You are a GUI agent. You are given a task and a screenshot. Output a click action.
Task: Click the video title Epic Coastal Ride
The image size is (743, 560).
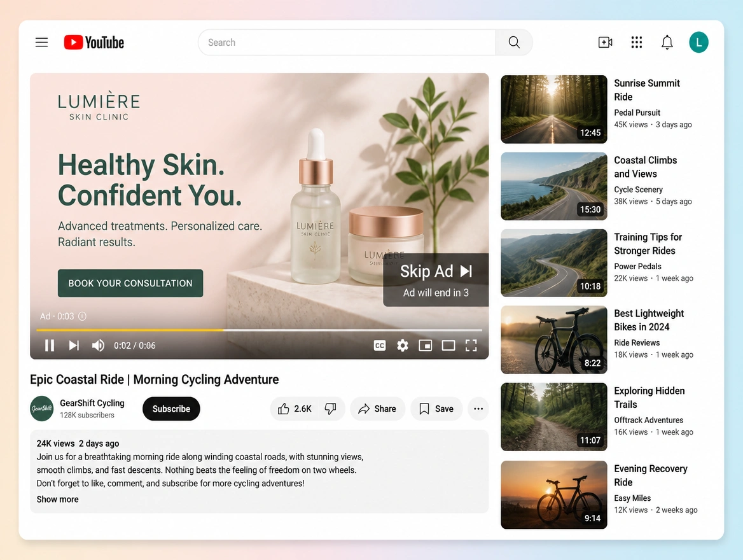(x=154, y=379)
